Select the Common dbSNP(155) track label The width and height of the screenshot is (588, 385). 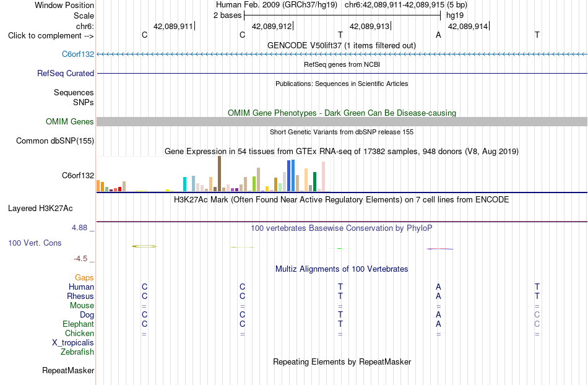click(x=54, y=141)
